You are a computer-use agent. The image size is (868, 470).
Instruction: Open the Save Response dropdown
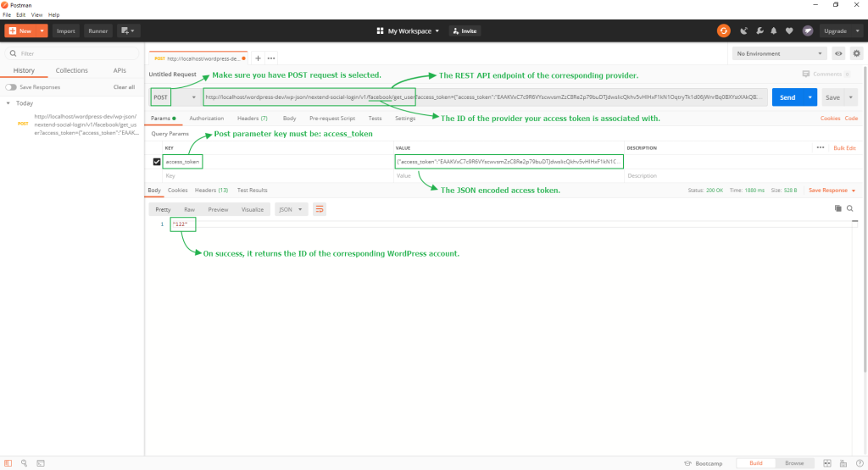(x=832, y=191)
